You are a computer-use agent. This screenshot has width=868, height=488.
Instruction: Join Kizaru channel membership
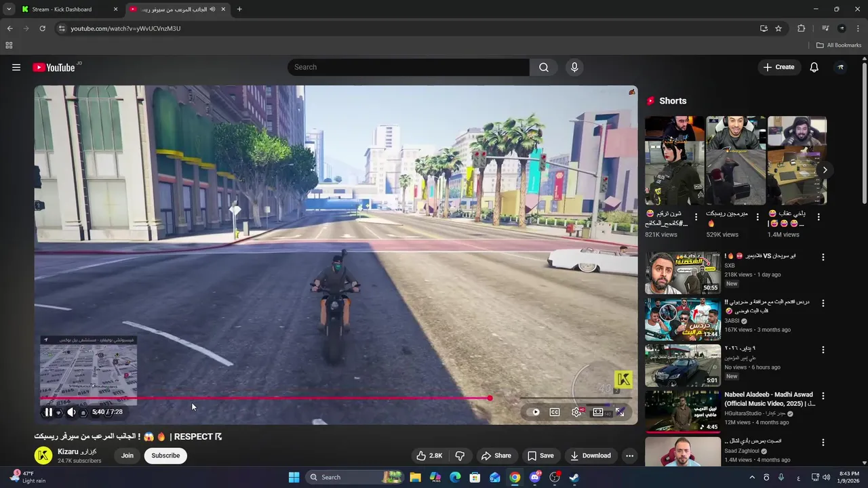(127, 455)
